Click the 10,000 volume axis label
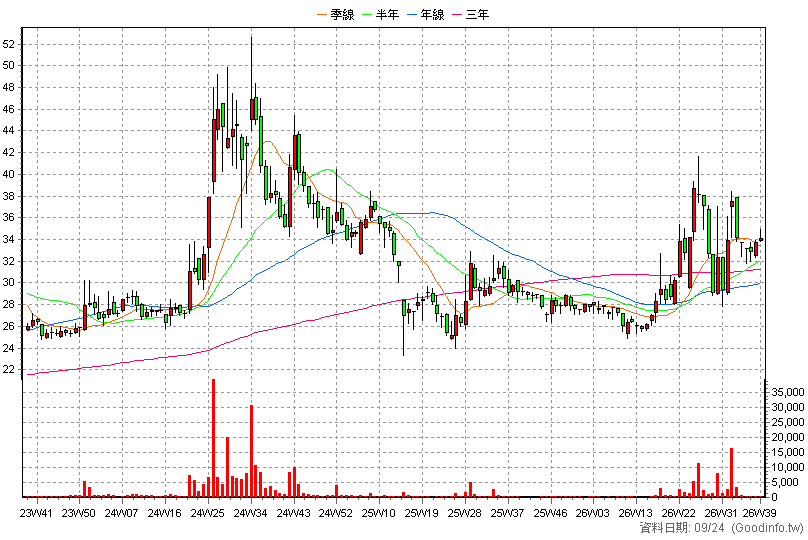The width and height of the screenshot is (808, 540). (788, 467)
